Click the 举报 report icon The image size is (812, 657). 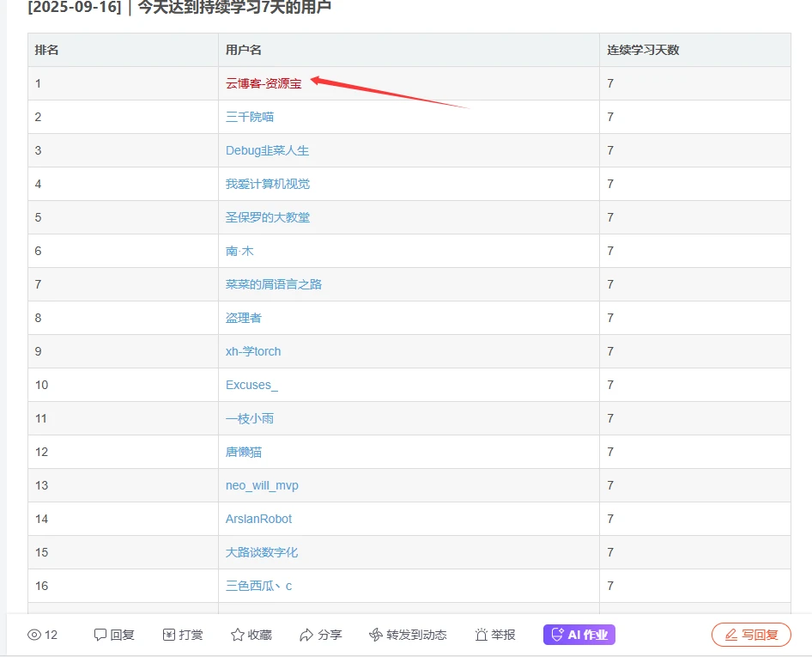[x=482, y=635]
